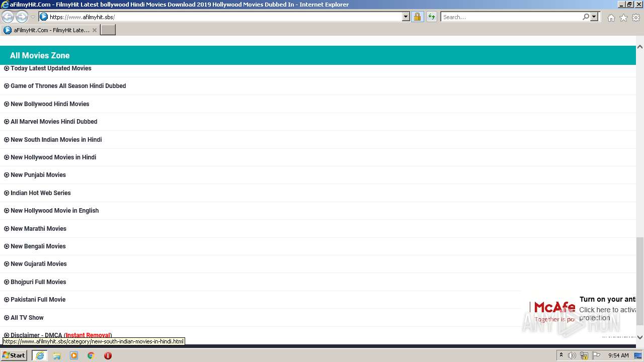
Task: Click the network status tray icon
Action: [x=584, y=355]
